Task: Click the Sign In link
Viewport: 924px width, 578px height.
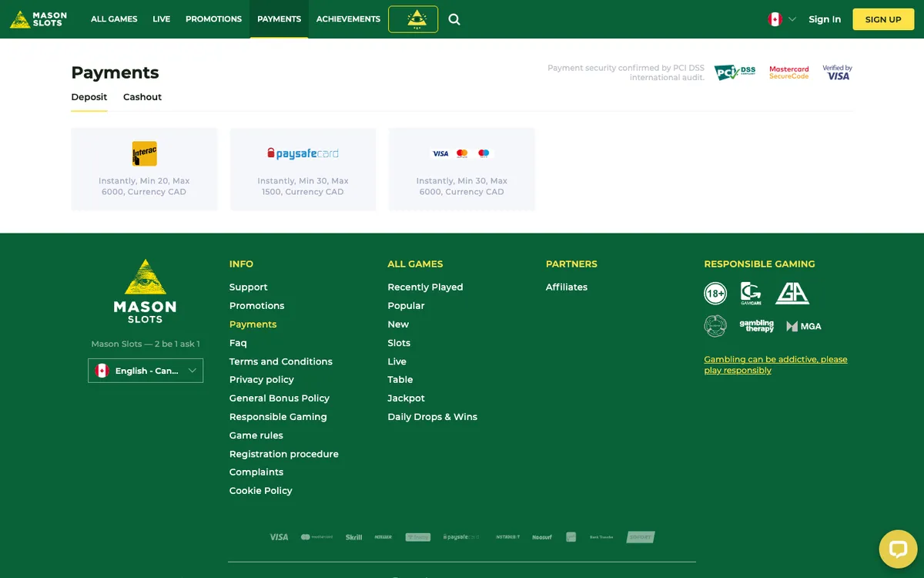Action: coord(825,19)
